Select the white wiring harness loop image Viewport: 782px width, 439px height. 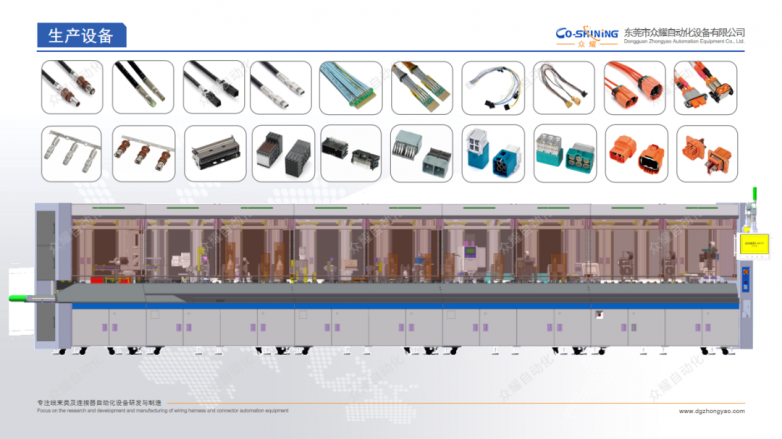[x=491, y=87]
